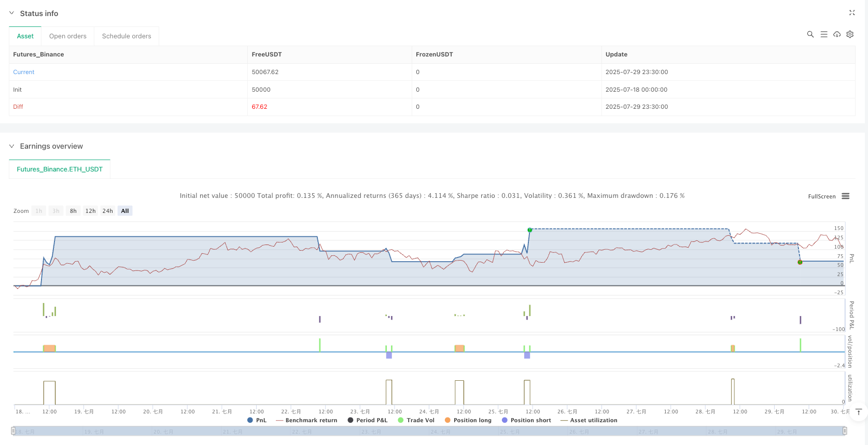868x445 pixels.
Task: Click the search magnifier icon in Status info
Action: (810, 34)
